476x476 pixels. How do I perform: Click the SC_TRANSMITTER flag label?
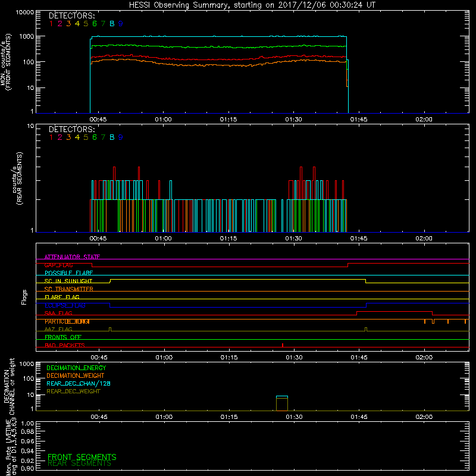click(x=69, y=289)
